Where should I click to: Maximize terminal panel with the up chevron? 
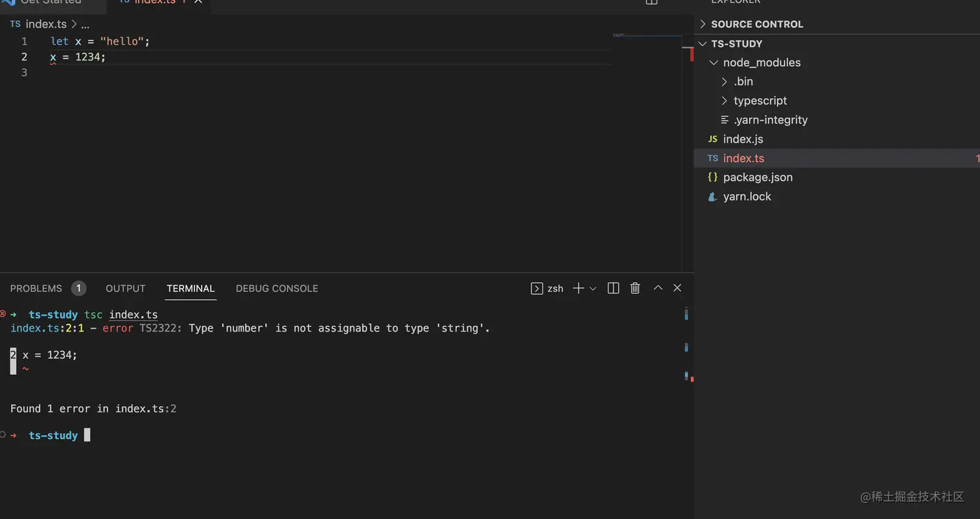pyautogui.click(x=658, y=288)
